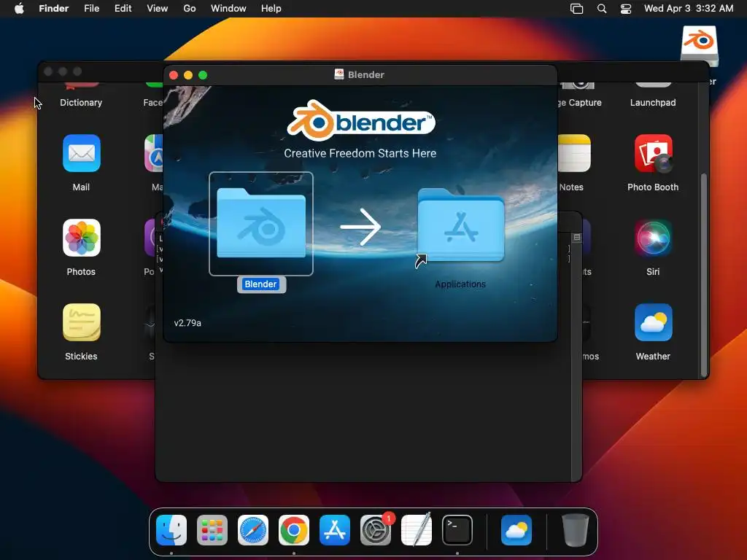Select the Blender label under folder
The width and height of the screenshot is (747, 560).
(260, 284)
